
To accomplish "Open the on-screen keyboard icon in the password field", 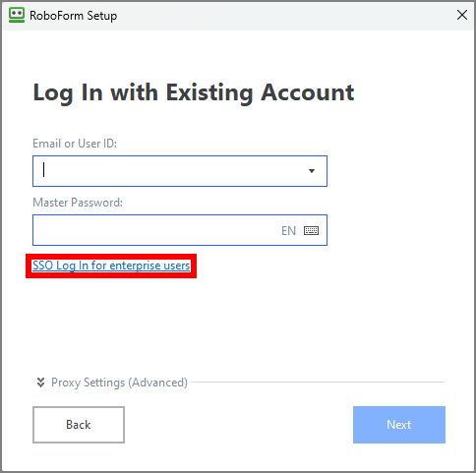I will click(x=311, y=230).
